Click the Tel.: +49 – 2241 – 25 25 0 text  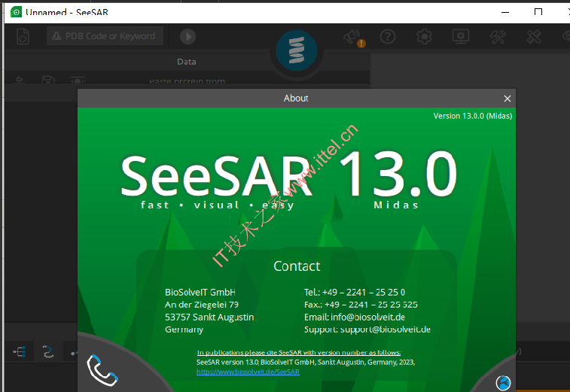coord(355,293)
